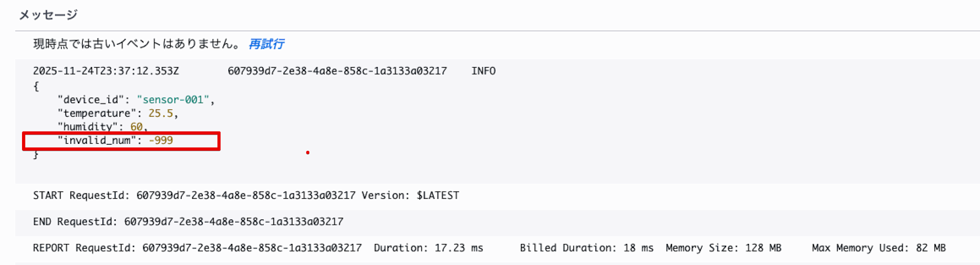The image size is (980, 265).
Task: Click the メッセージ column header
Action: tap(48, 15)
